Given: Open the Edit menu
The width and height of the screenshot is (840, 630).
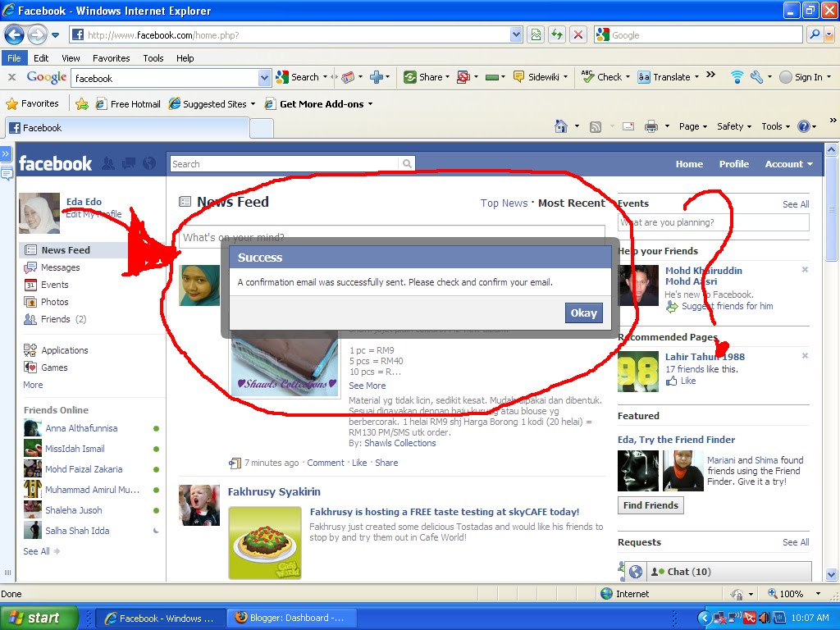Looking at the screenshot, I should coord(41,58).
